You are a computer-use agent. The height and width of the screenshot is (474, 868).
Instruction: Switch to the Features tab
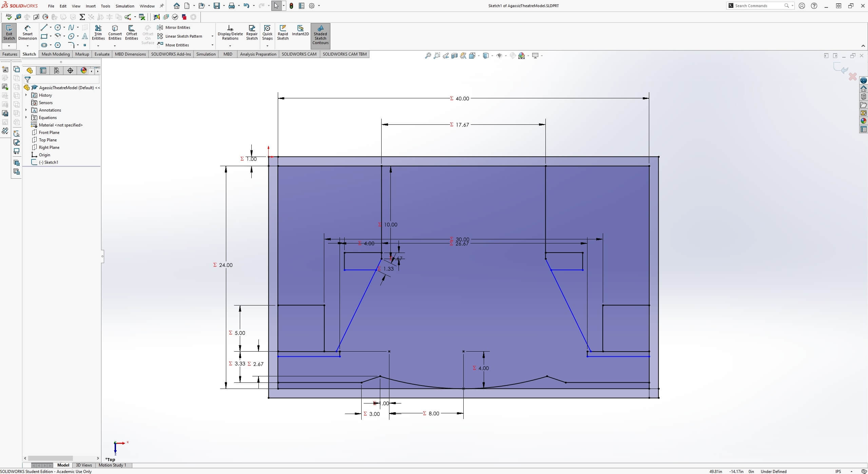10,54
